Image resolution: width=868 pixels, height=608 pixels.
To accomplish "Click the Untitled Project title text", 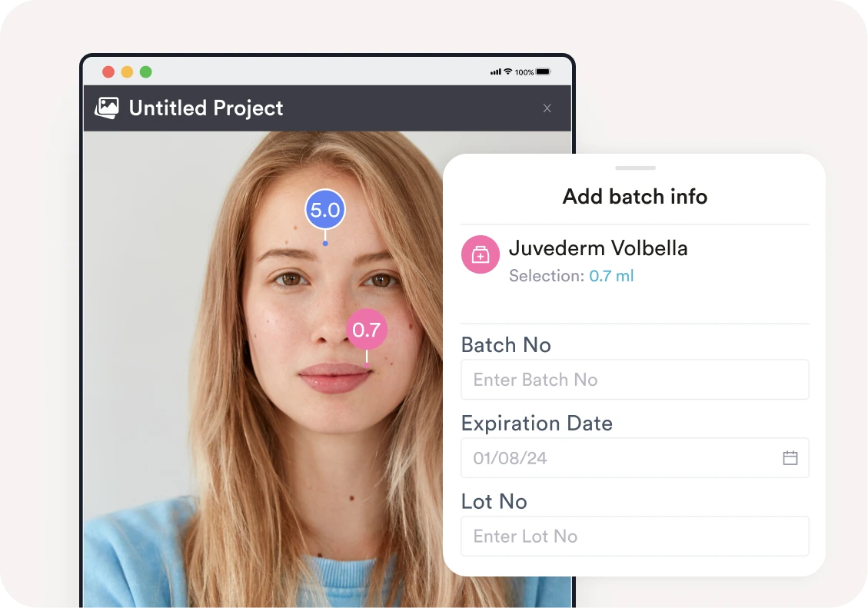I will click(x=206, y=108).
